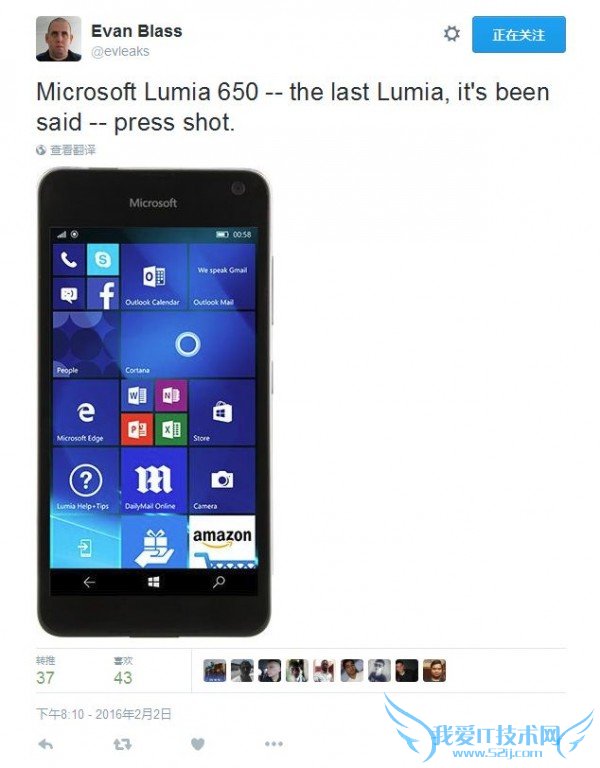Click the Evan Blass name link
The height and width of the screenshot is (768, 600).
(x=137, y=31)
